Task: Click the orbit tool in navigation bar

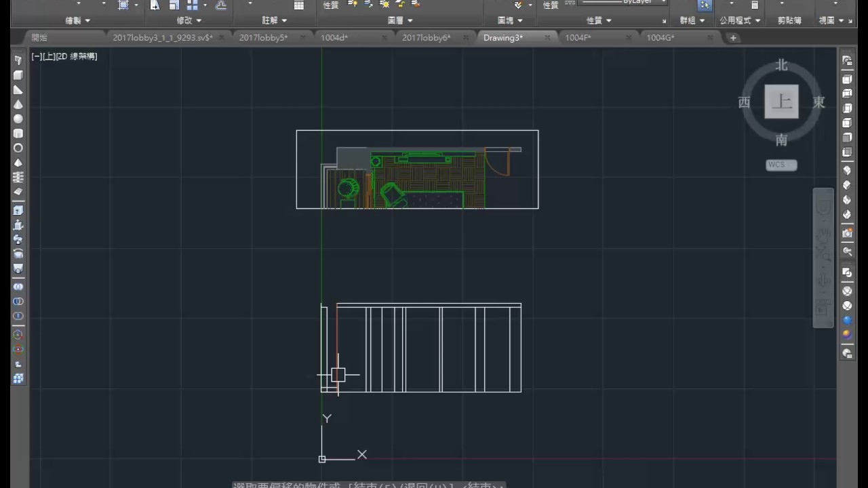Action: tap(823, 280)
